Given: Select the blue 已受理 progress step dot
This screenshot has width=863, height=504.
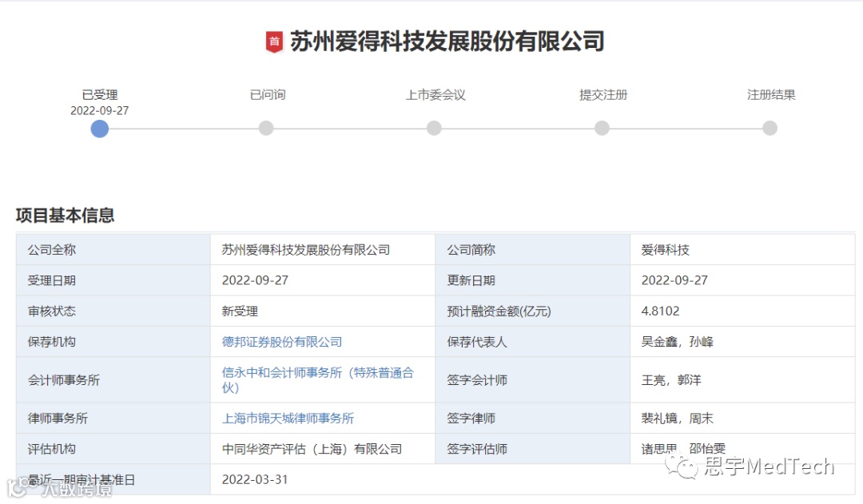Looking at the screenshot, I should (x=100, y=129).
